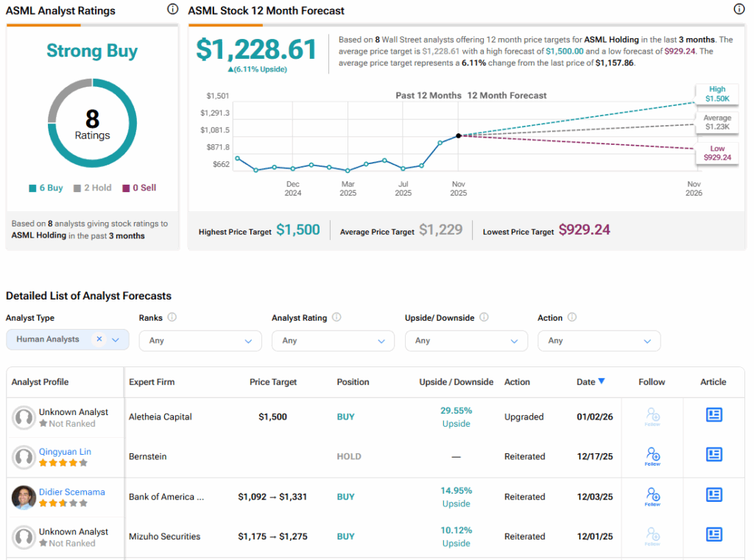
Task: Open the Ranks dropdown
Action: coord(200,341)
